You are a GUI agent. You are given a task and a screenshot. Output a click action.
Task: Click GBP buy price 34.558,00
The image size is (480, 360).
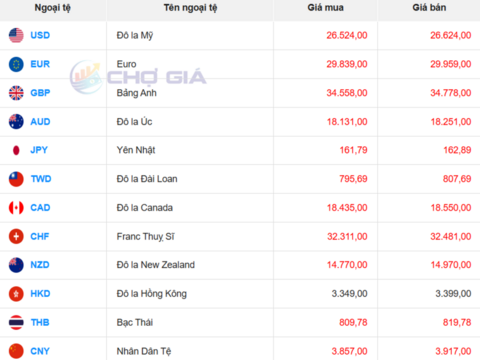click(347, 93)
